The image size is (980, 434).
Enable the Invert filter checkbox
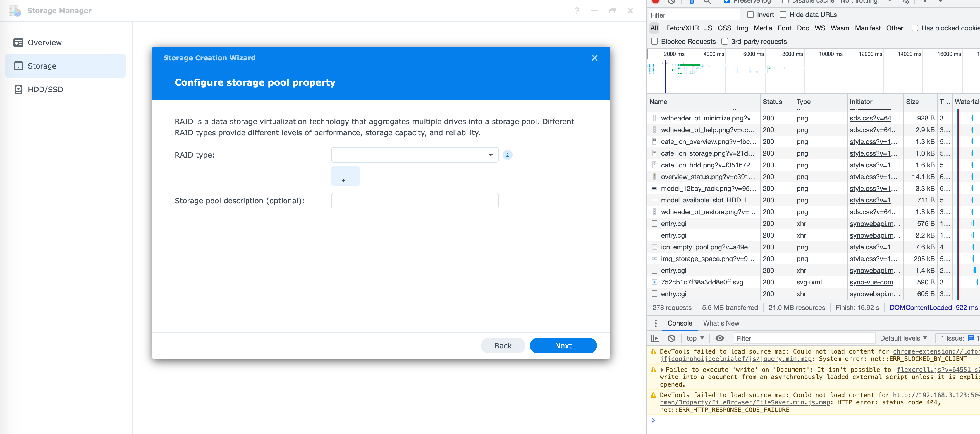[x=750, y=15]
